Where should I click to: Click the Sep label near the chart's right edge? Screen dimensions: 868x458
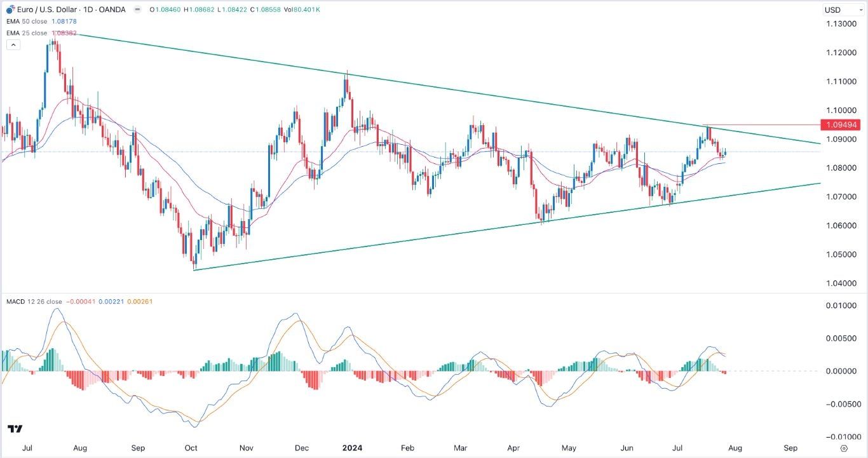[x=790, y=448]
